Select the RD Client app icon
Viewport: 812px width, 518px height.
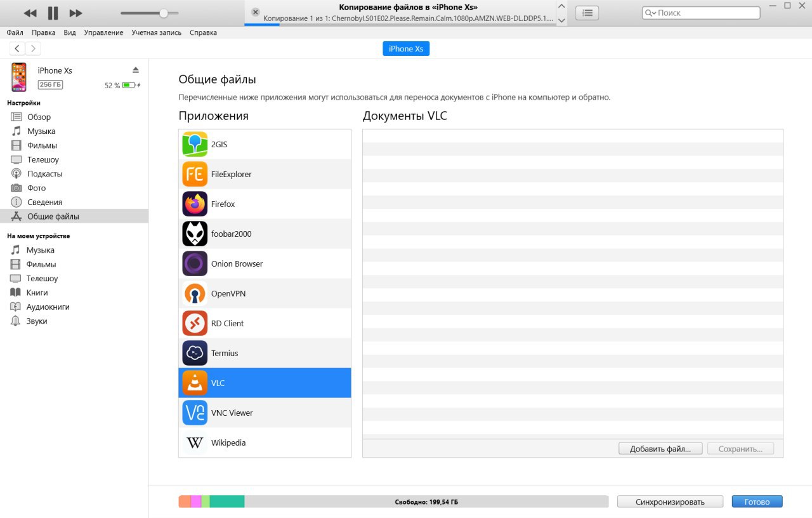[195, 323]
